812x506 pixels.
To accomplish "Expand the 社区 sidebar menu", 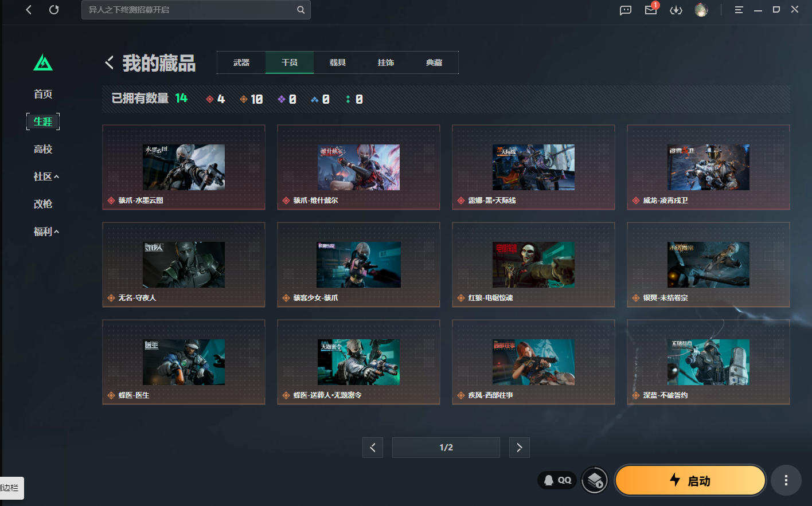I will [x=46, y=176].
